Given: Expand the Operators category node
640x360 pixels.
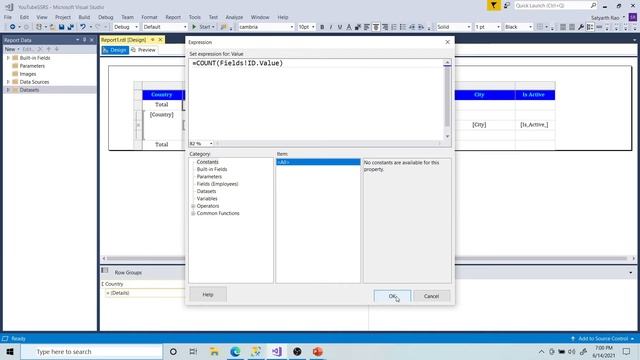Looking at the screenshot, I should point(193,206).
